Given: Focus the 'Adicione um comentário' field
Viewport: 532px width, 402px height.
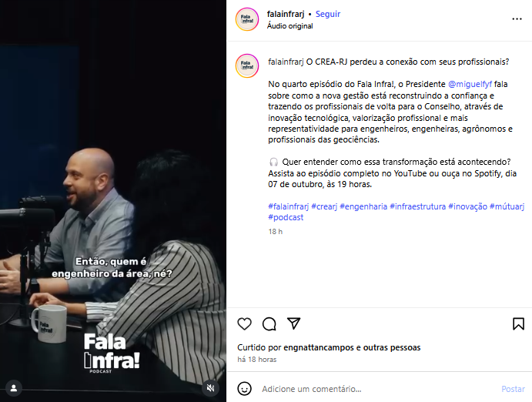Looking at the screenshot, I should 378,389.
